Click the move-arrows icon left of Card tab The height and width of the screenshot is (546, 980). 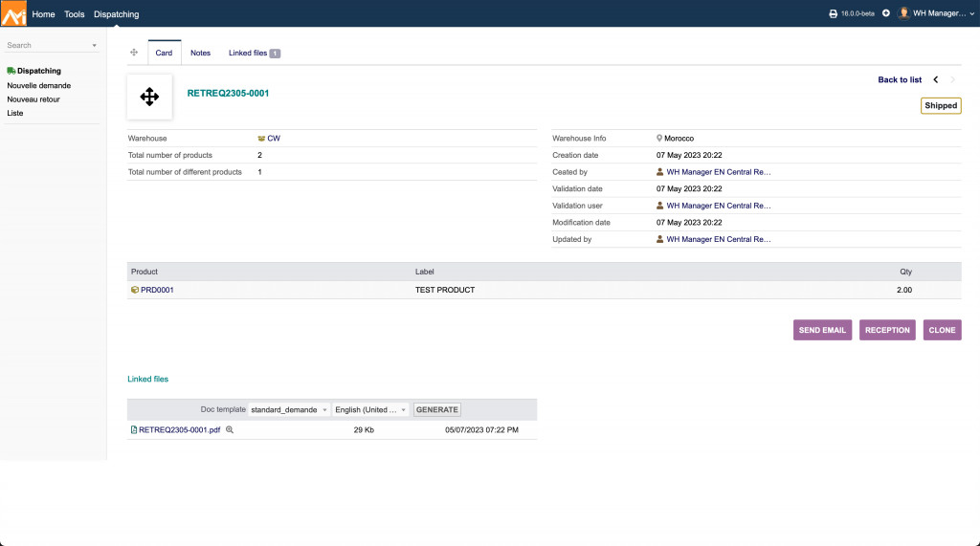134,53
